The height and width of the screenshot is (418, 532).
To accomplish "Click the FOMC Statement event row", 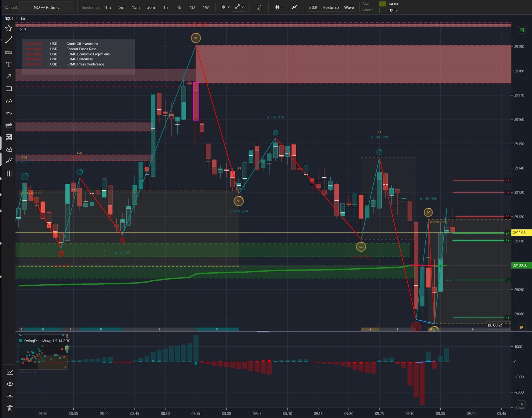I will pyautogui.click(x=78, y=59).
